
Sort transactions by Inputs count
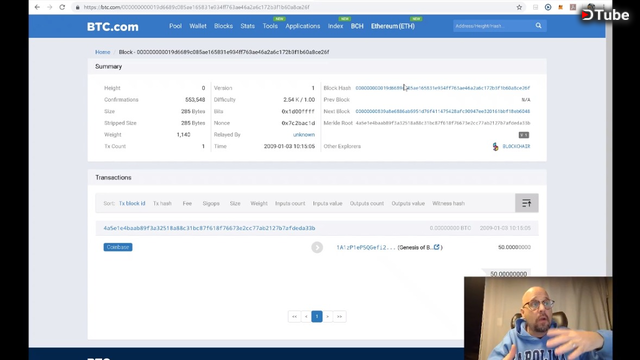click(290, 203)
